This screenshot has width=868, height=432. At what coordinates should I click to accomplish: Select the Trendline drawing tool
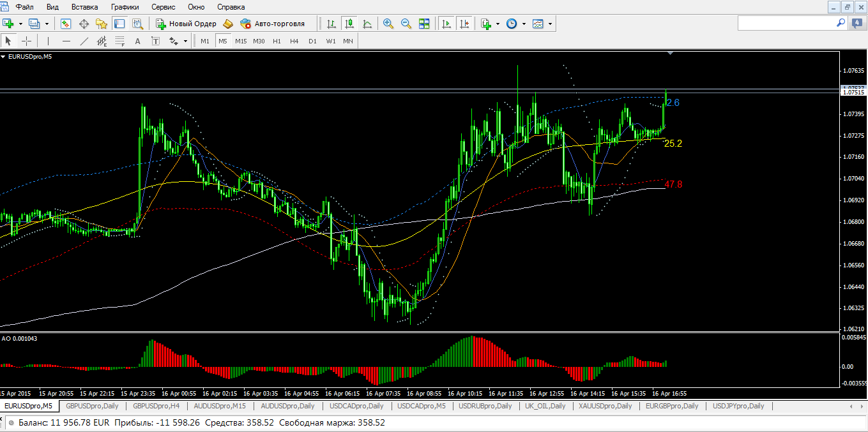pyautogui.click(x=84, y=41)
